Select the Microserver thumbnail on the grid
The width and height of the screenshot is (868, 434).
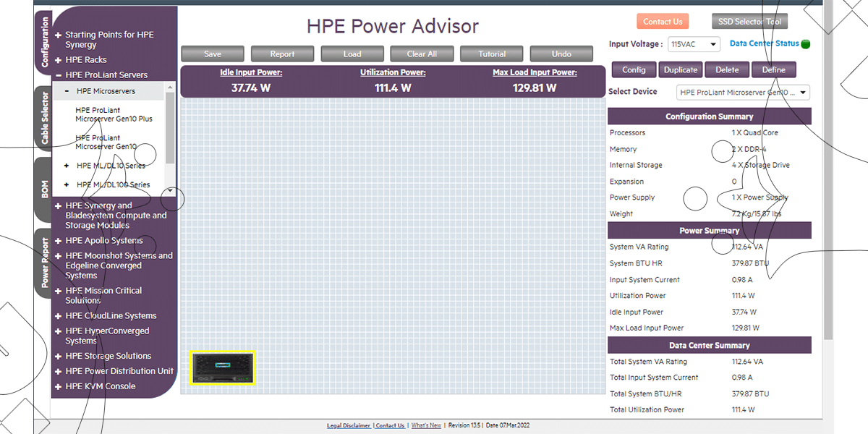(x=223, y=367)
